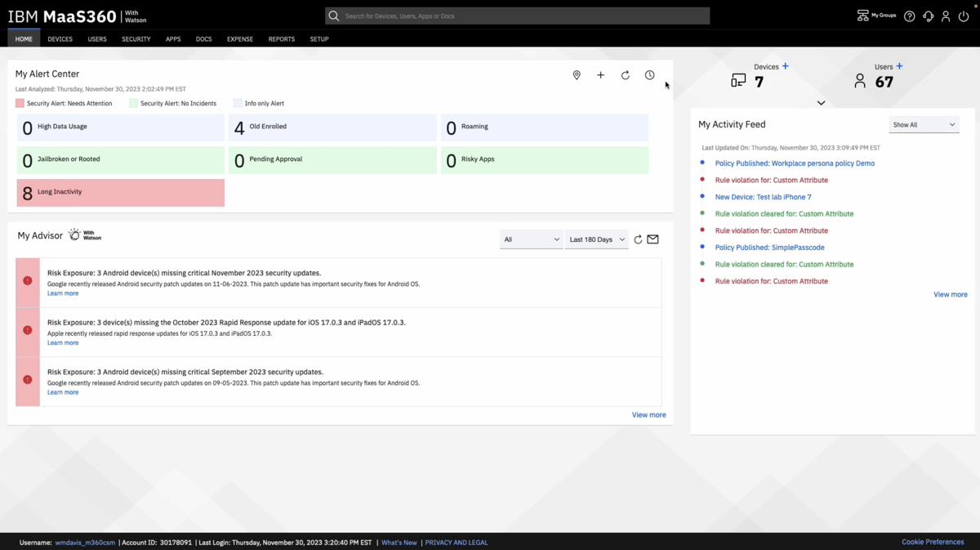Select the location pin icon in My Alert Center

coord(577,74)
